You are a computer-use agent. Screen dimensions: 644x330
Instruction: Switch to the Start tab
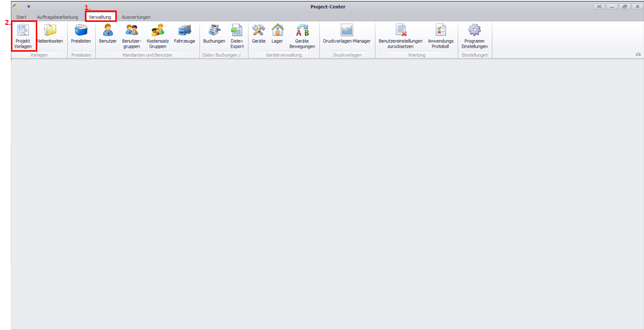[21, 17]
